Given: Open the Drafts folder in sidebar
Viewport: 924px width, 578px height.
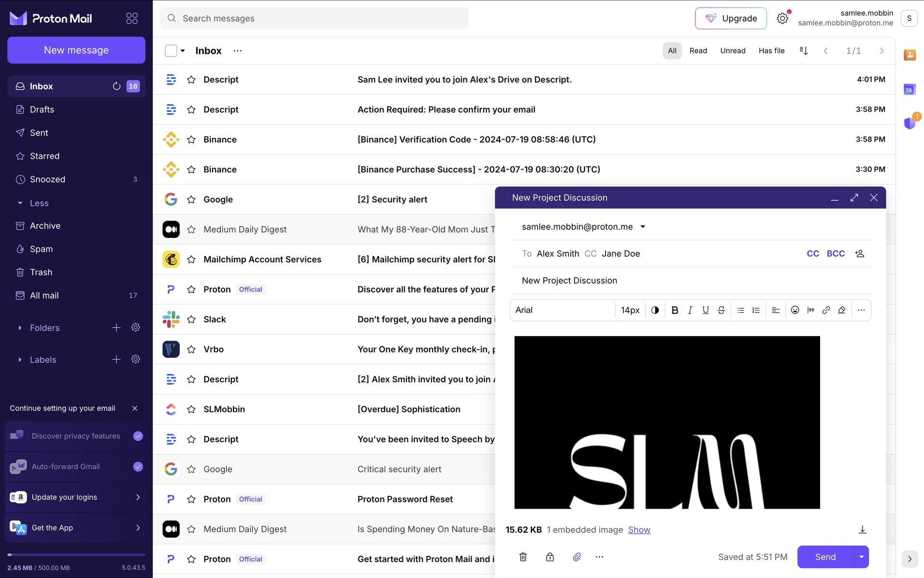Looking at the screenshot, I should pyautogui.click(x=42, y=109).
